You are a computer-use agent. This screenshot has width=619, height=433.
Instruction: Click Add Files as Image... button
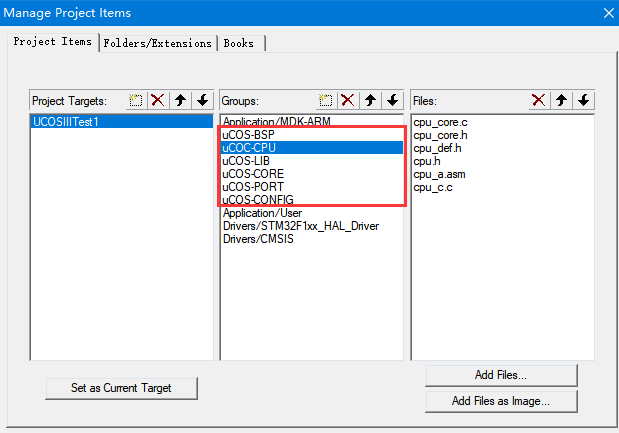501,401
